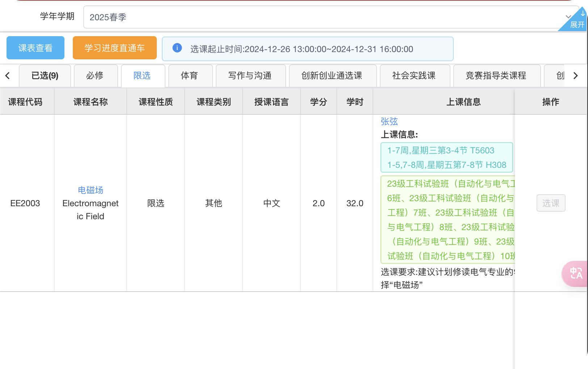This screenshot has width=588, height=369.
Task: Select the 限选 tab
Action: tap(142, 76)
